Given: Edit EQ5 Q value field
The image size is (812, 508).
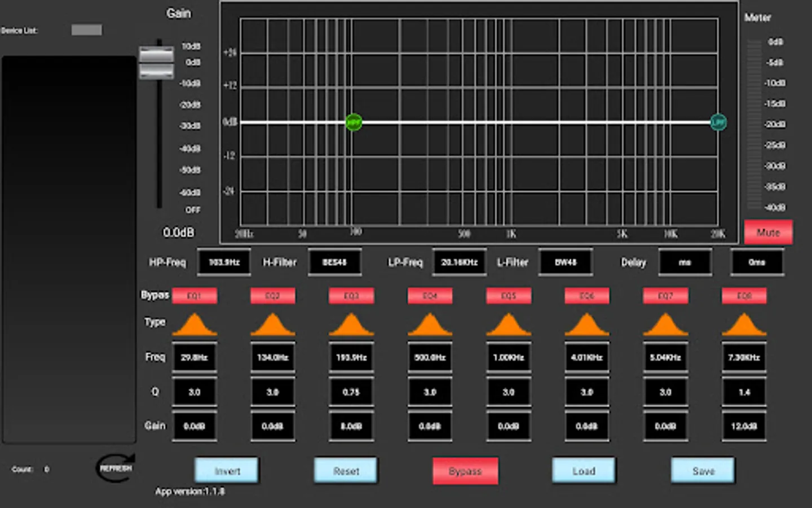Looking at the screenshot, I should [508, 392].
